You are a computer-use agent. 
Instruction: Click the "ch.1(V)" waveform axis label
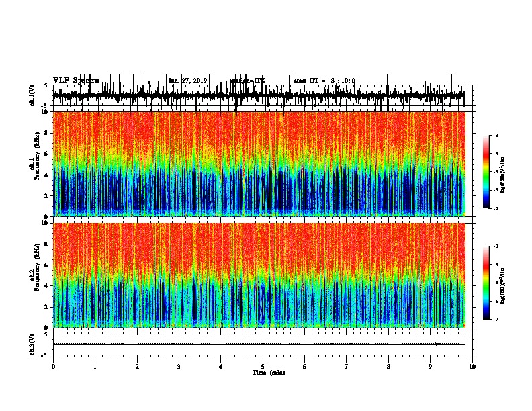coord(32,95)
